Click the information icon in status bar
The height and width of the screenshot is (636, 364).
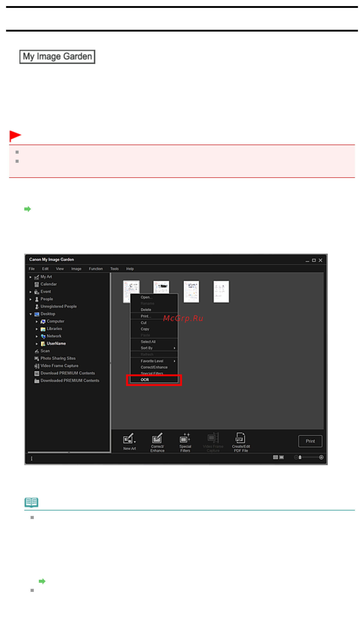tap(32, 459)
